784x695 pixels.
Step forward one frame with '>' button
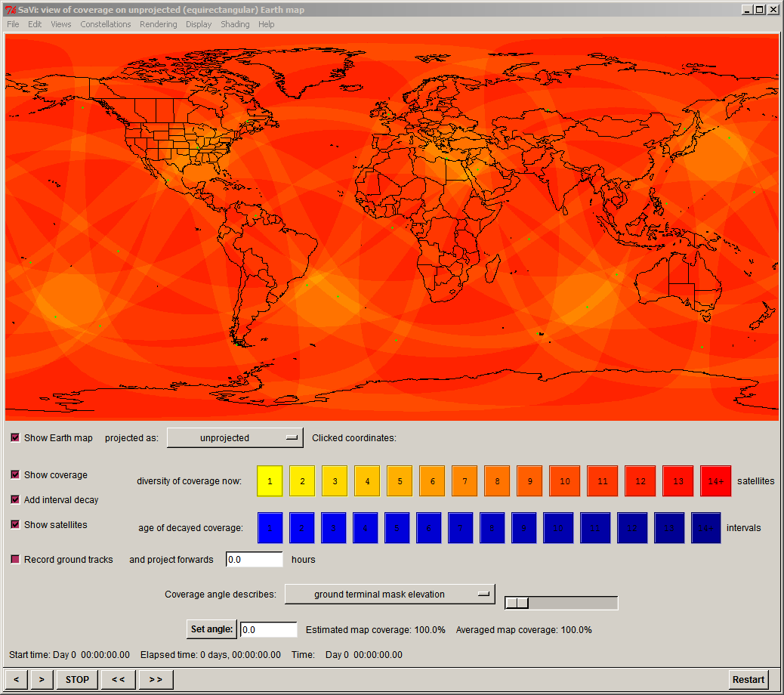[42, 679]
